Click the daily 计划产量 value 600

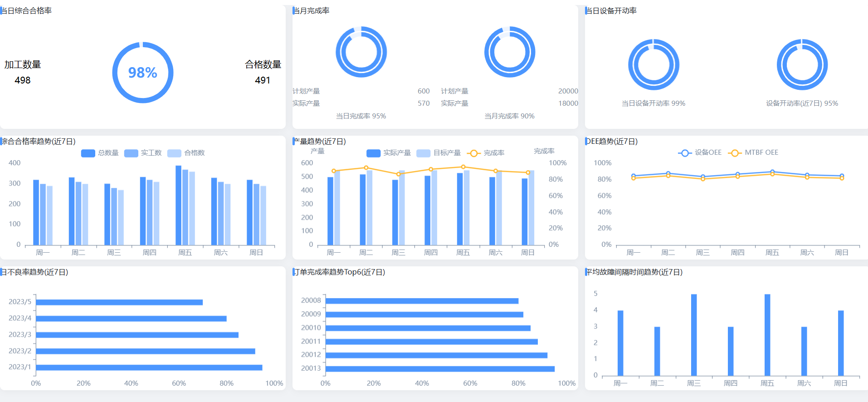tap(424, 91)
